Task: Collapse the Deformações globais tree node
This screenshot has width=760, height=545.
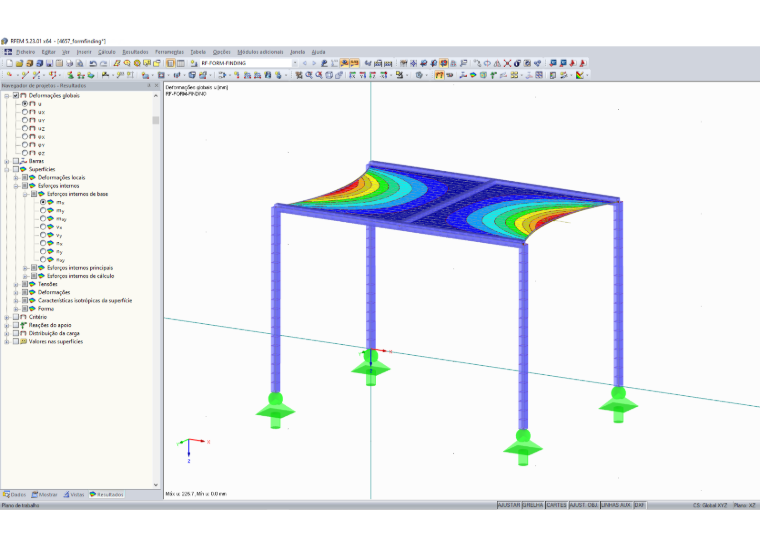Action: pyautogui.click(x=7, y=96)
